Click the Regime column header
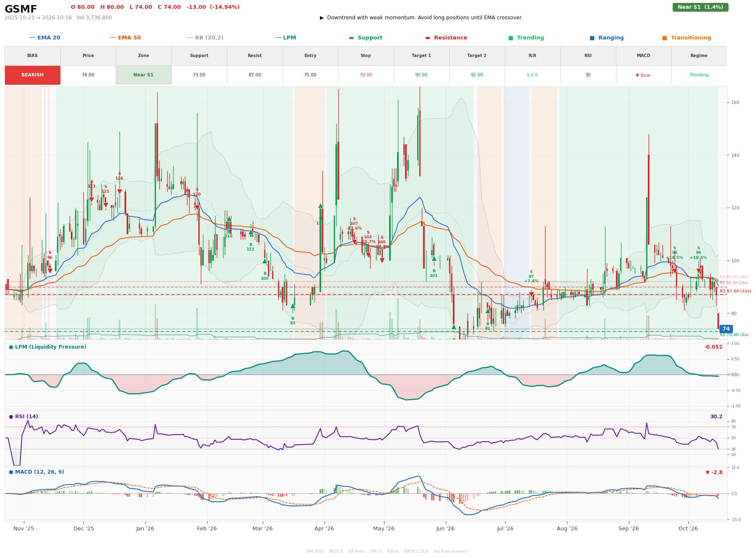Screen dimensions: 756x558 pyautogui.click(x=699, y=55)
